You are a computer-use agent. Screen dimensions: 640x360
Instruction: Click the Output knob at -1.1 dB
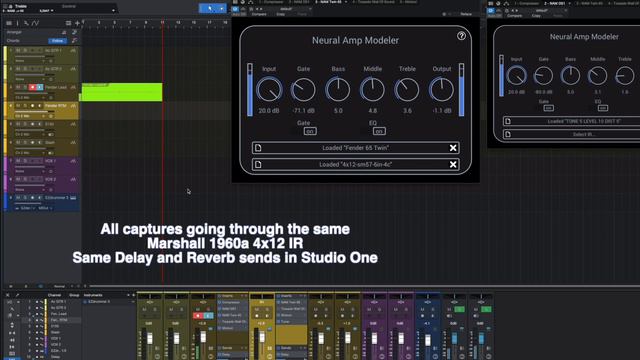[x=442, y=90]
